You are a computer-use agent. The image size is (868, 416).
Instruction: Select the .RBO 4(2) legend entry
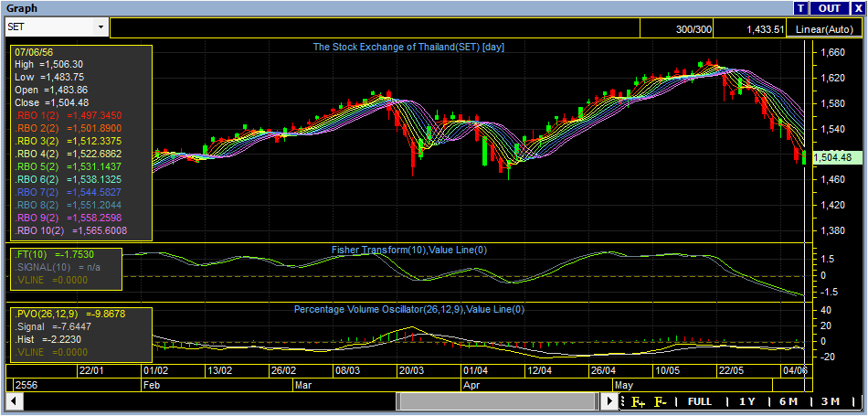69,154
